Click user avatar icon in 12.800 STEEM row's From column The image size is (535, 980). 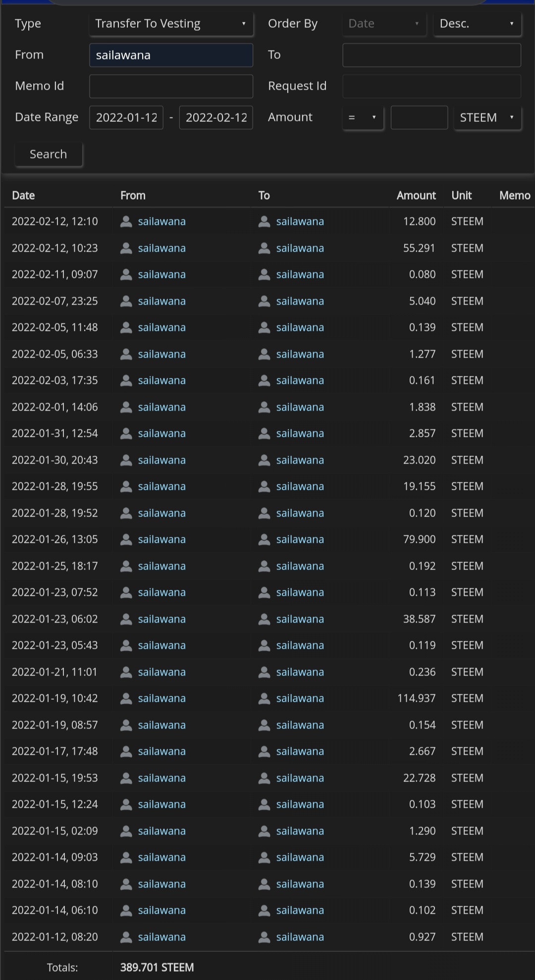126,221
